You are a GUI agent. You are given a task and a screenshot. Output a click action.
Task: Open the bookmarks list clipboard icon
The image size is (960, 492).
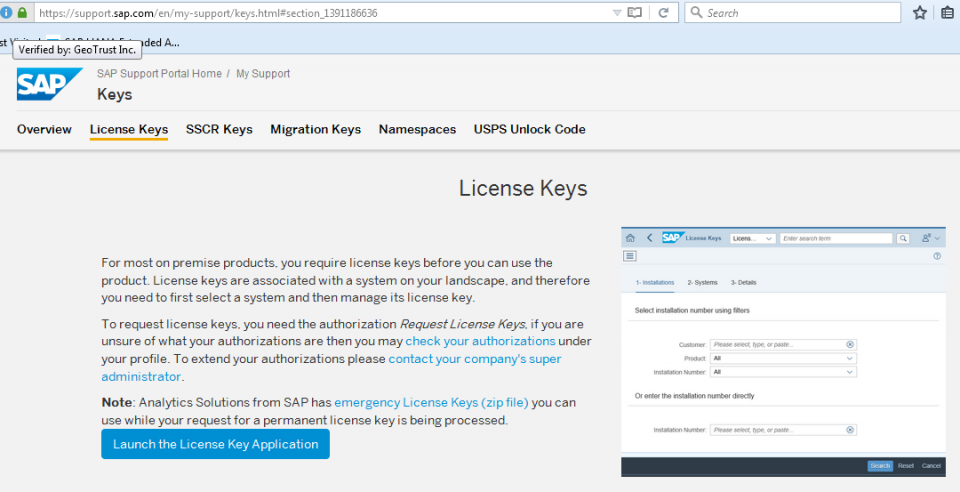948,13
